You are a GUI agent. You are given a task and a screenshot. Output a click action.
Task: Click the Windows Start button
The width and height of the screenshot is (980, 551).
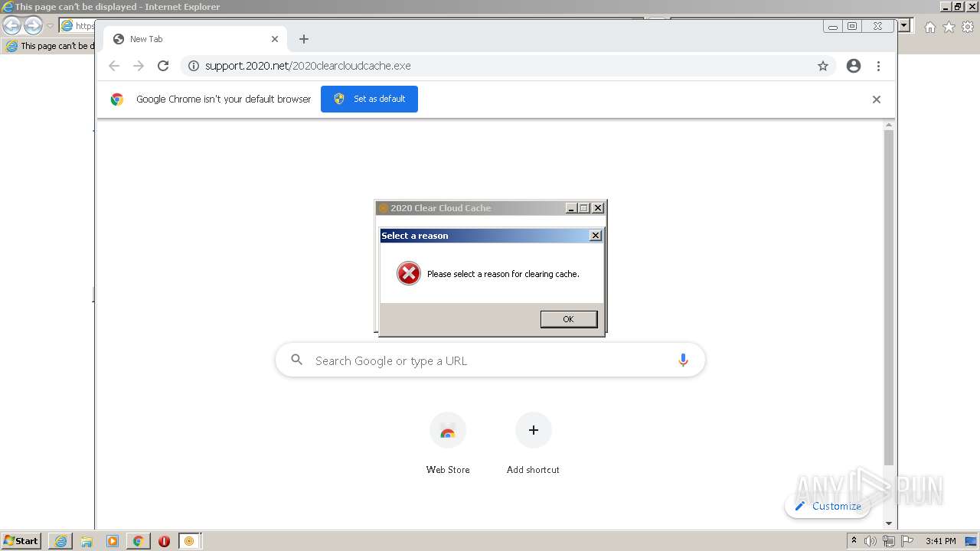tap(21, 541)
